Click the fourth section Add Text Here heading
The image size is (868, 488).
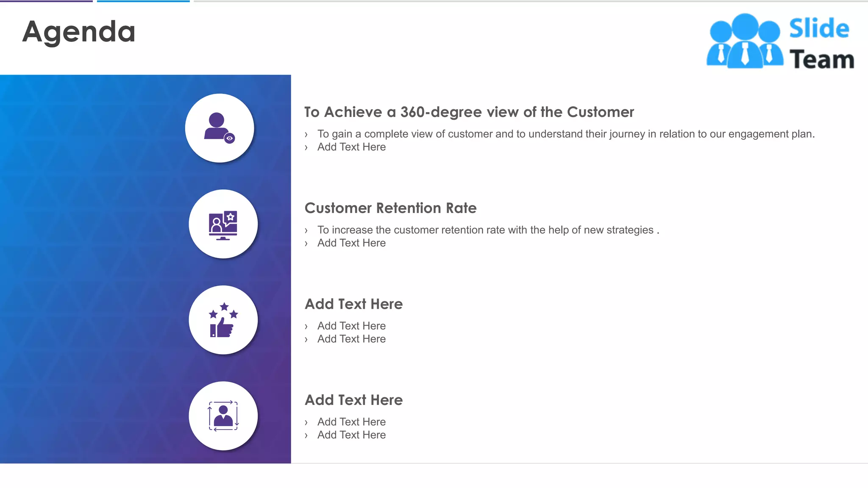pos(353,400)
